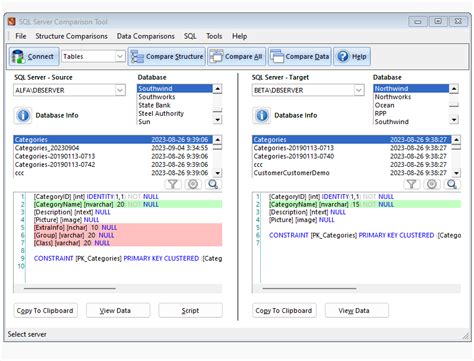Open the Tables object type dropdown
Screen dimensions: 474x361
[120, 56]
